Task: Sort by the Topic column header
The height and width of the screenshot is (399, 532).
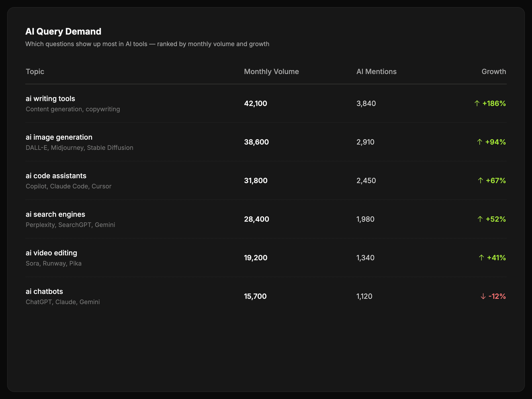Action: tap(35, 72)
